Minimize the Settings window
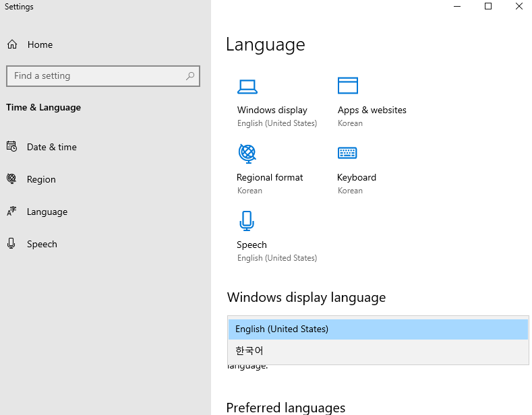Screen dimensions: 532x415 [457, 6]
